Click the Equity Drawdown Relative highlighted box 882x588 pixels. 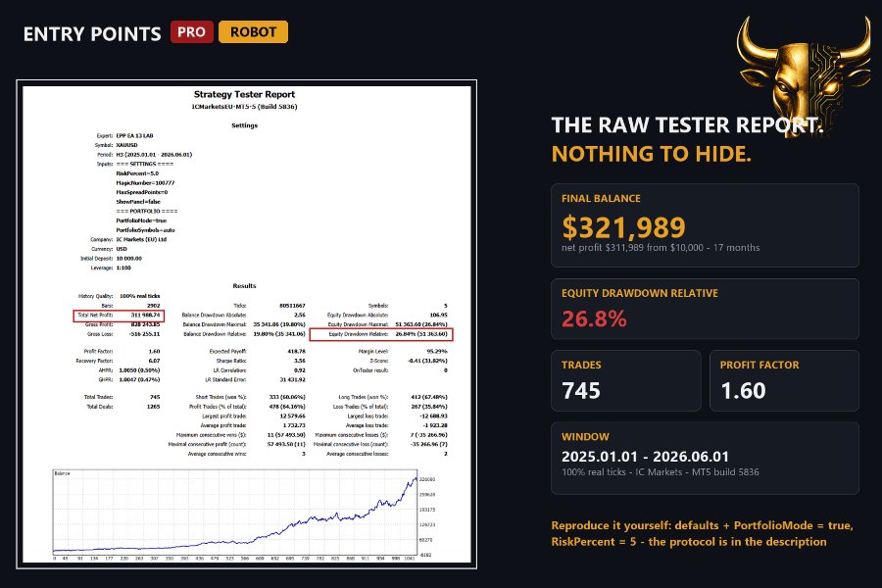pyautogui.click(x=381, y=334)
